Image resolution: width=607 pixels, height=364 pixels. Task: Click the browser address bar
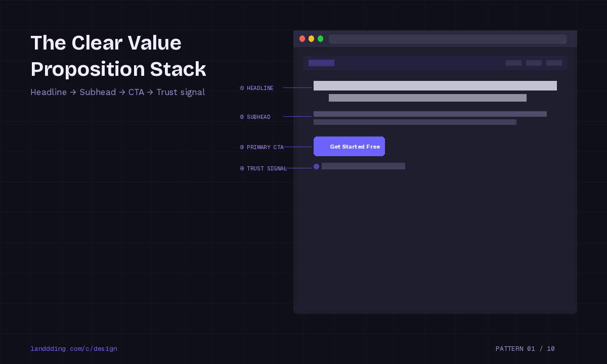448,38
